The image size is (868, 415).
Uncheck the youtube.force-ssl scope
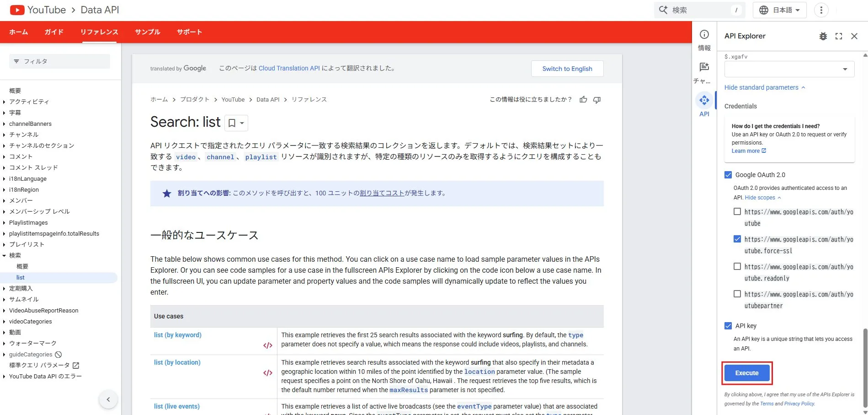click(737, 239)
